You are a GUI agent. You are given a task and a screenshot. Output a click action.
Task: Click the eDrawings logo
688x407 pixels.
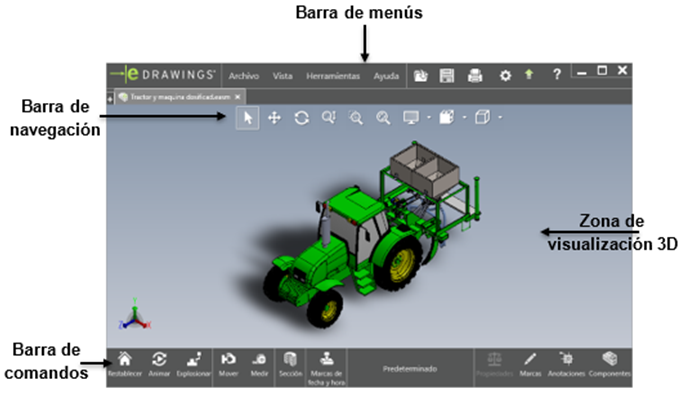pos(163,75)
